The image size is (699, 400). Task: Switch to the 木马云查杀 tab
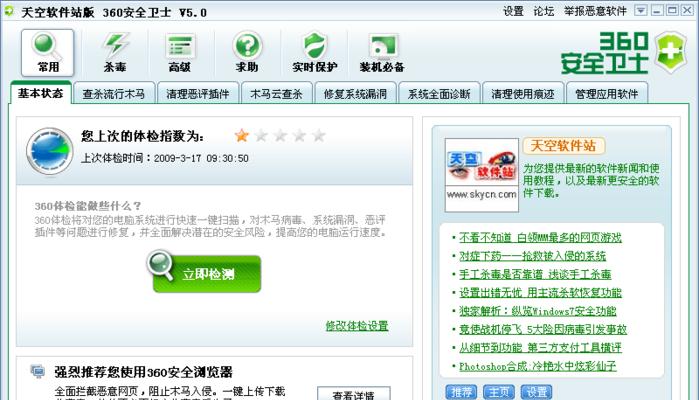point(276,94)
